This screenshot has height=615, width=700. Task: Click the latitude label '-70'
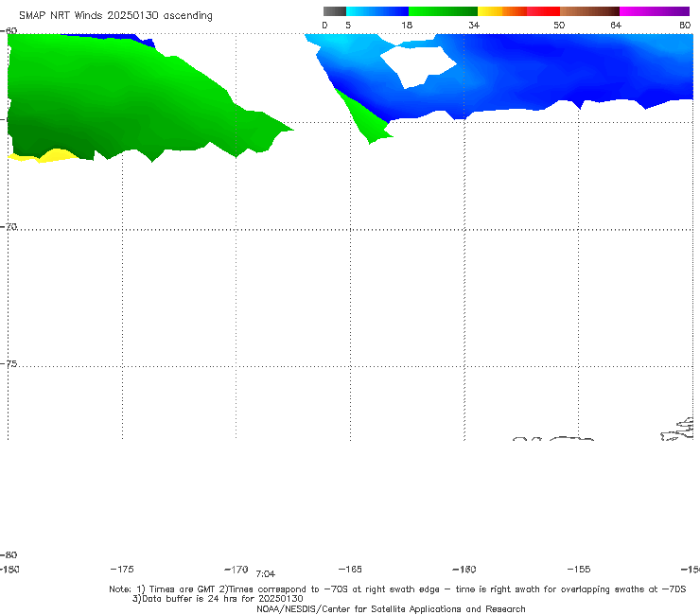(x=9, y=226)
